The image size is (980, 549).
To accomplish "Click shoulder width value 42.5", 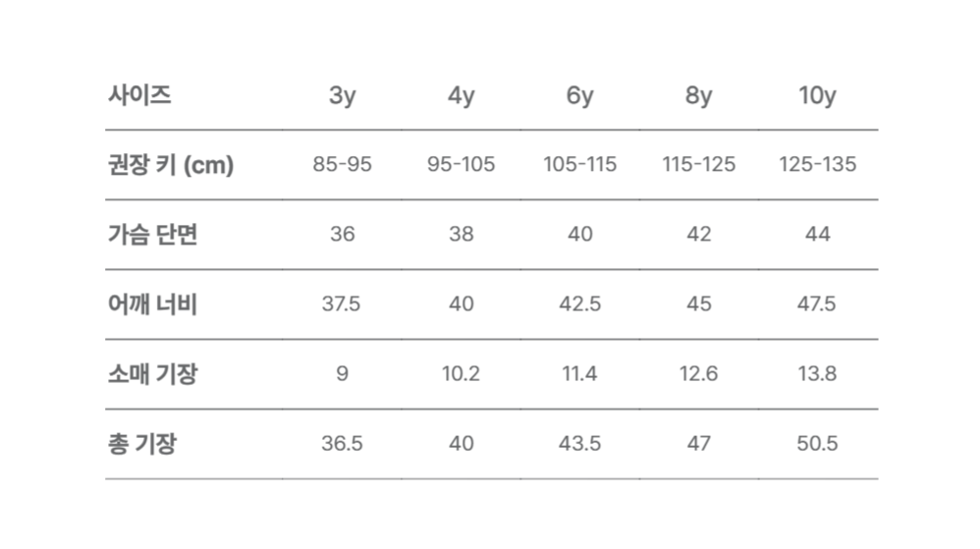I will 579,304.
